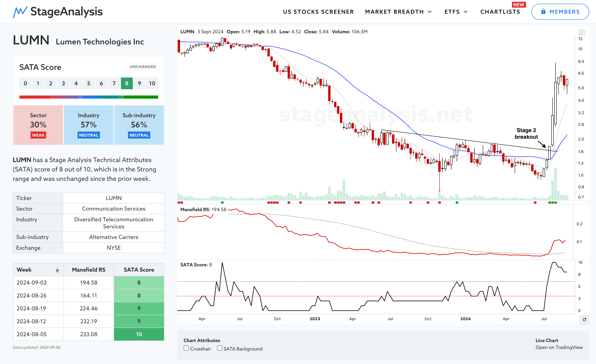Take chart snapshot with camera icon
This screenshot has height=364, width=596.
coord(582,32)
